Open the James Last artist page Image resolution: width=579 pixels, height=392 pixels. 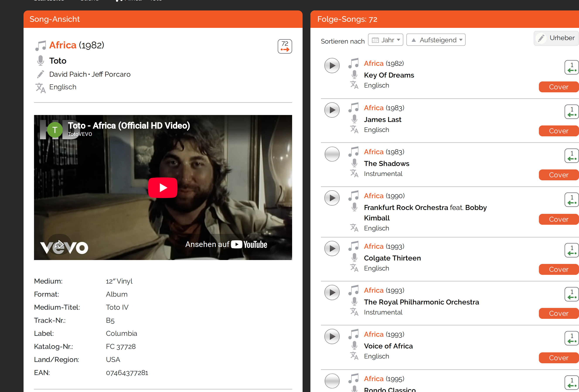tap(383, 120)
